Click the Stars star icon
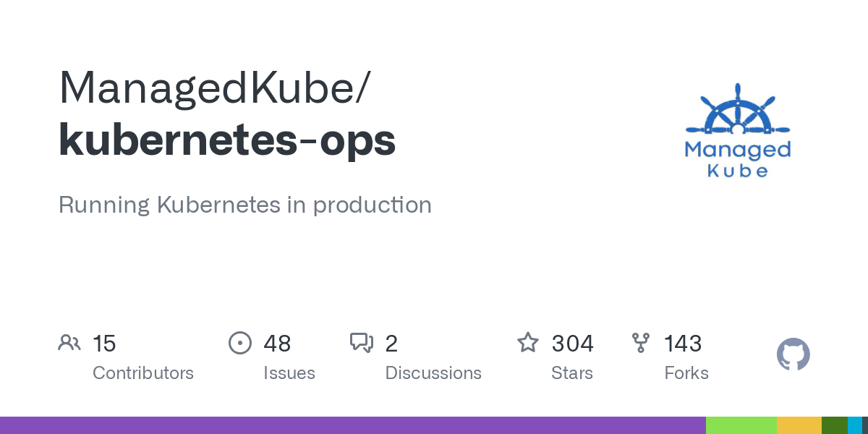 pyautogui.click(x=527, y=343)
